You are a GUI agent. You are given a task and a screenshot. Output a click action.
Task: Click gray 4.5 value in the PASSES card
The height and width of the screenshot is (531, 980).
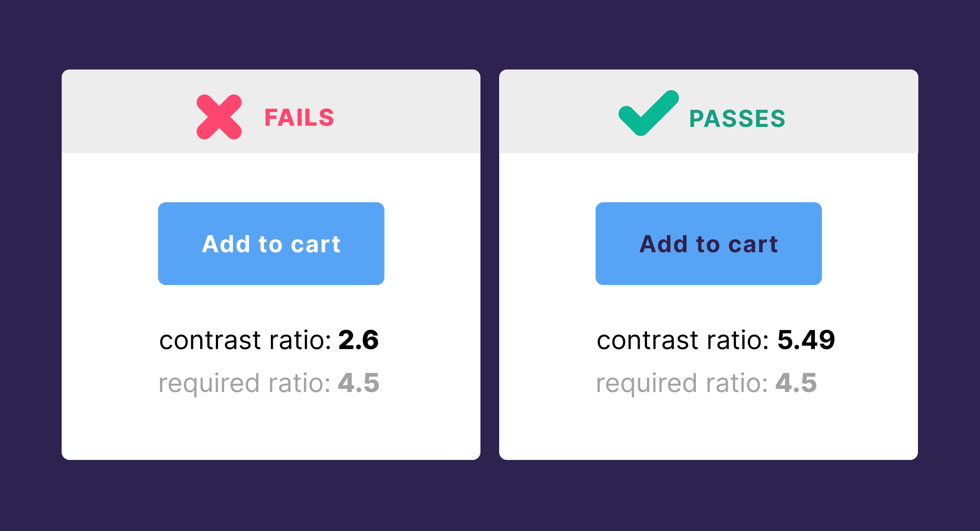796,383
